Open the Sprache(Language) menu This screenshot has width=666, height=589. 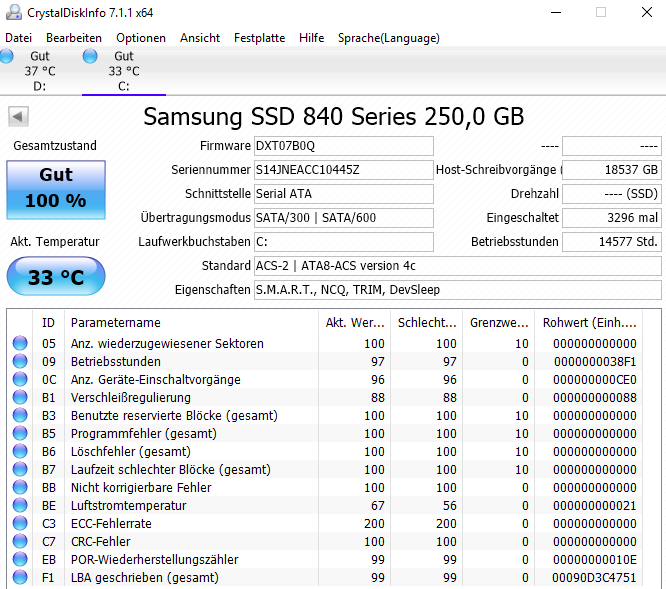tap(389, 38)
